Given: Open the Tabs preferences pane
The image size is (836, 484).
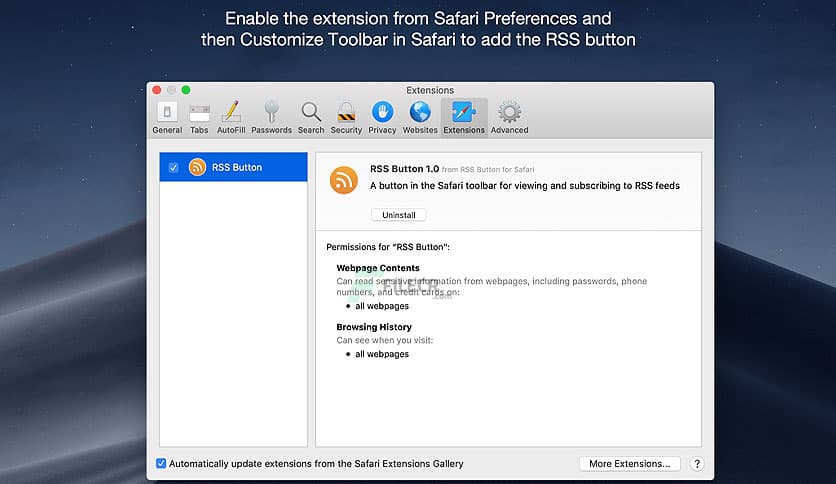Looking at the screenshot, I should pos(199,118).
